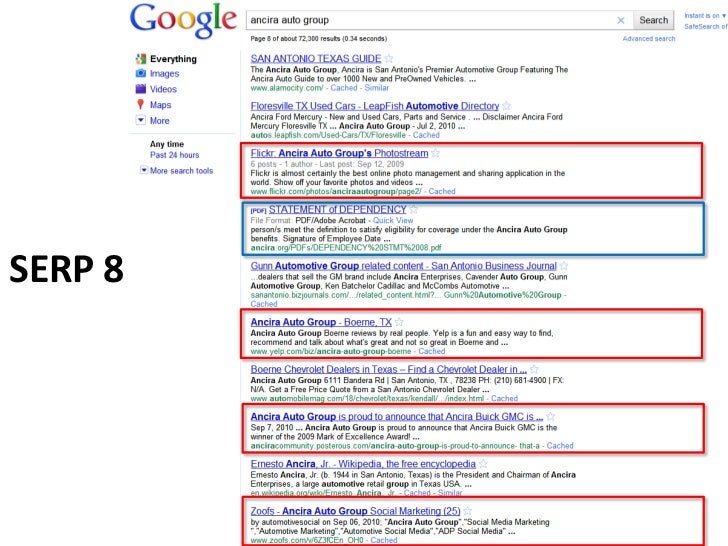
Task: Select the Everything search category
Action: (x=173, y=59)
